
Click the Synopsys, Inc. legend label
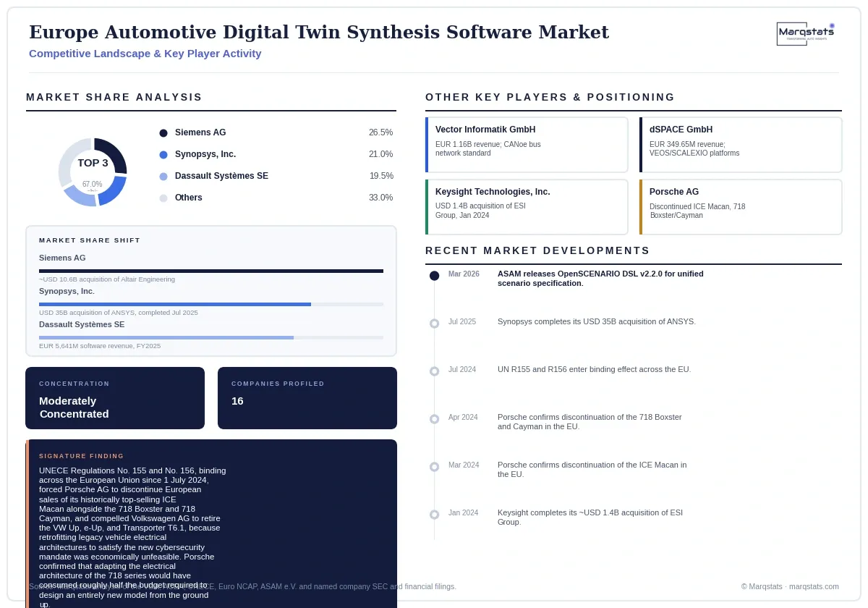[x=205, y=154]
